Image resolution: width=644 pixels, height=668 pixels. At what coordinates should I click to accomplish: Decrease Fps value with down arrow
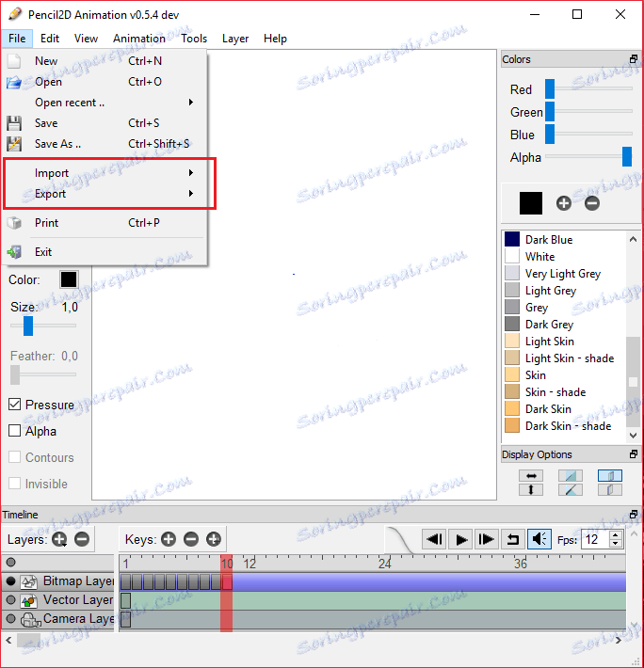click(x=615, y=544)
